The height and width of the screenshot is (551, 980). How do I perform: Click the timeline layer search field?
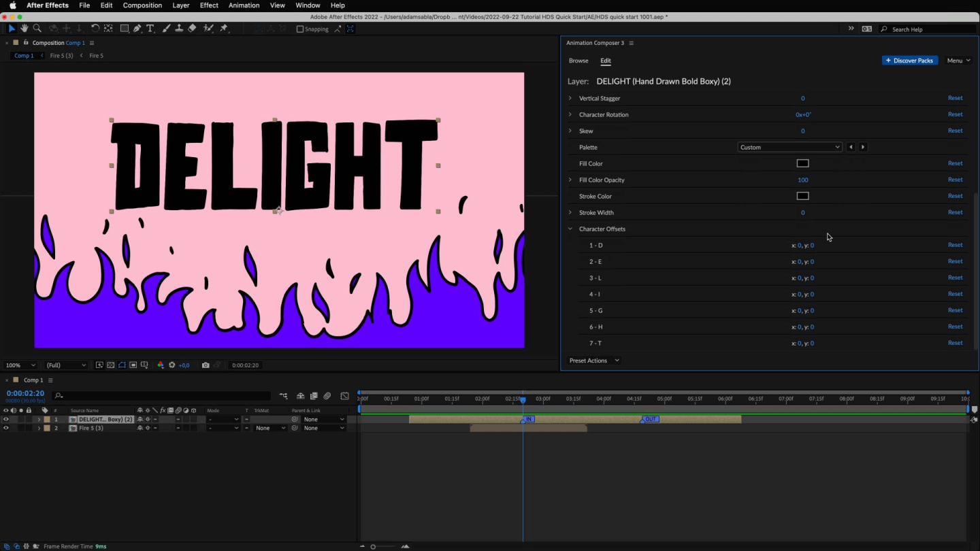[x=163, y=396]
